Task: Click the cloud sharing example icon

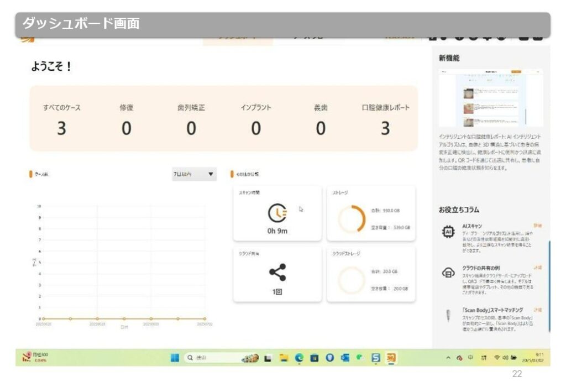Action: 448,273
